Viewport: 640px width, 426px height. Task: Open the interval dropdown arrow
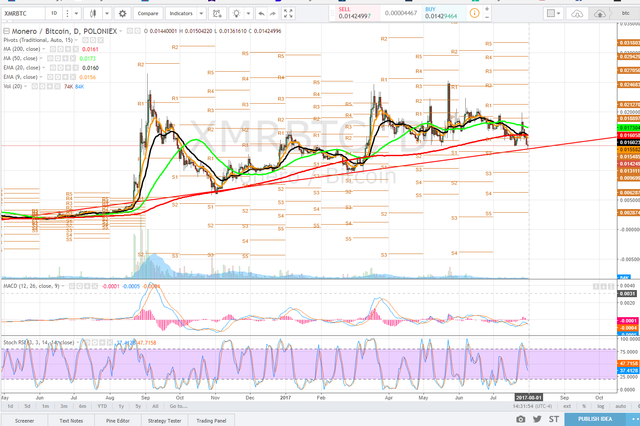(x=76, y=13)
